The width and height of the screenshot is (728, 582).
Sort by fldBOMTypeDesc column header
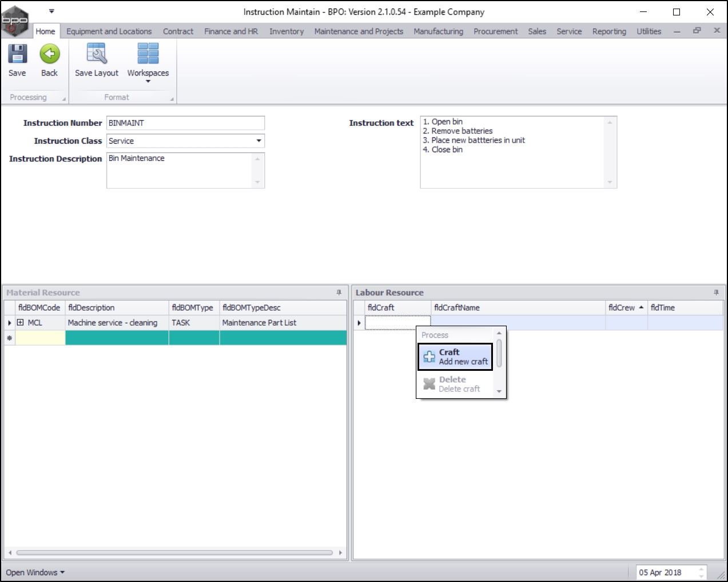point(283,307)
